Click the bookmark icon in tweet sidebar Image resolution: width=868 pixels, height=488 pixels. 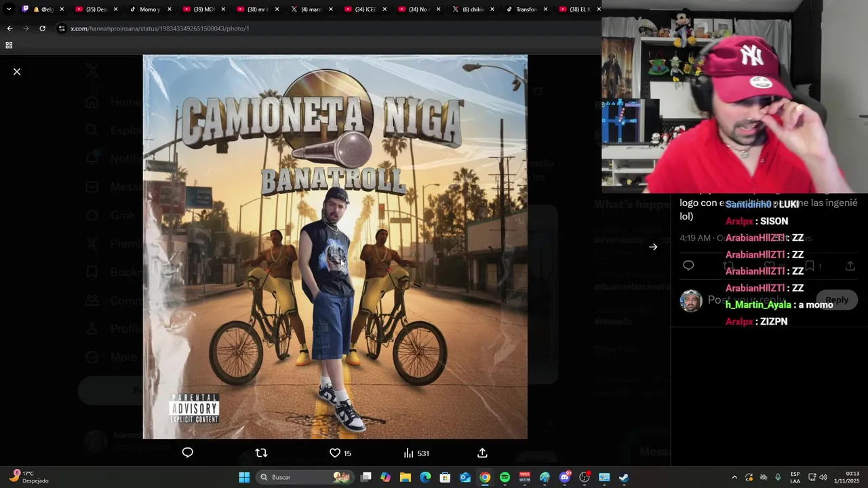pyautogui.click(x=810, y=266)
